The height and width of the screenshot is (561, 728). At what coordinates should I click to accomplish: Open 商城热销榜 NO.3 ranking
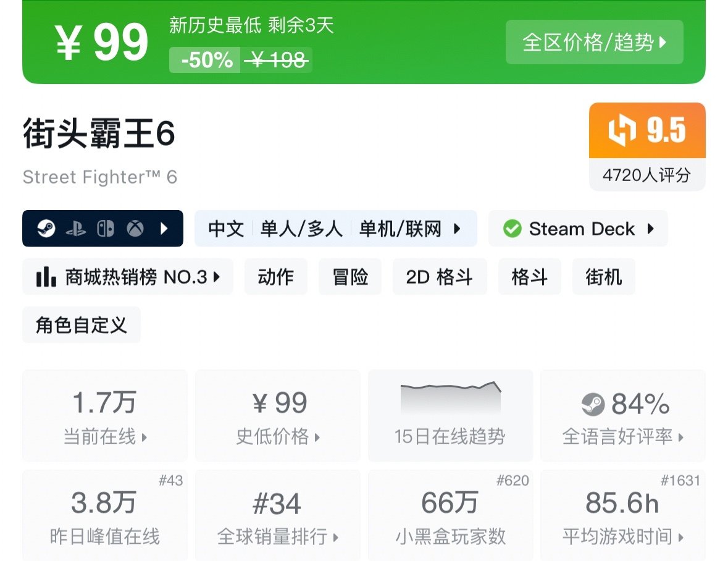point(128,277)
